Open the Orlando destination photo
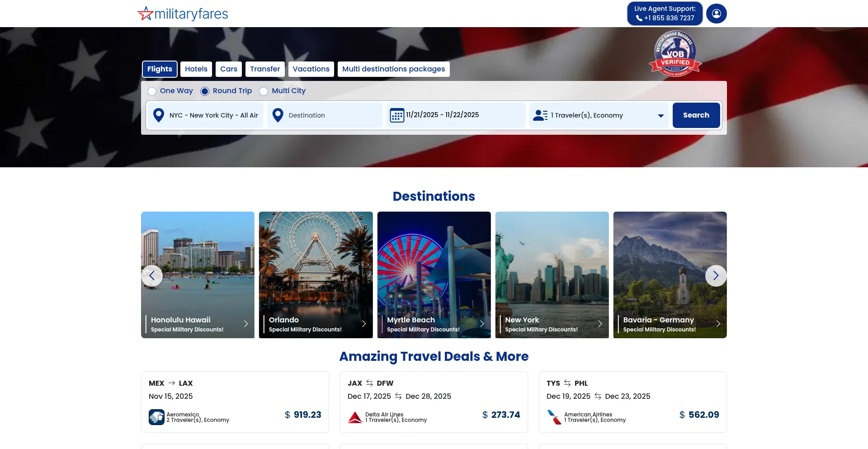868x449 pixels. 316,275
